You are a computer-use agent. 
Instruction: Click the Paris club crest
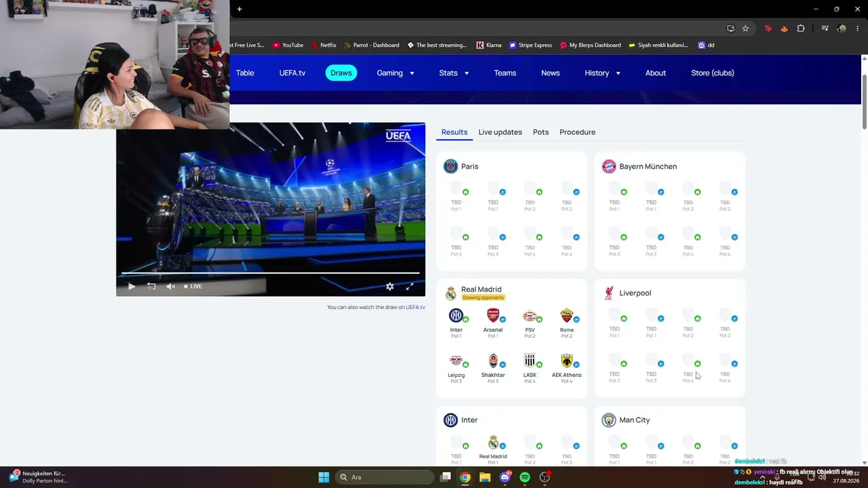pos(451,166)
